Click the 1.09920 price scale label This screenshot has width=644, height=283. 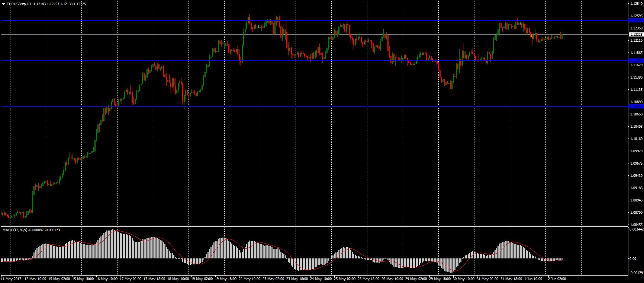[x=637, y=151]
